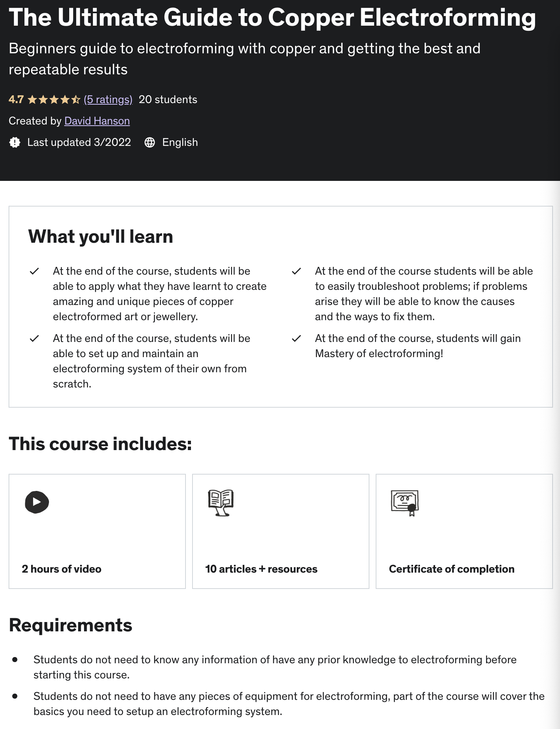
Task: Click the video play icon
Action: (37, 502)
